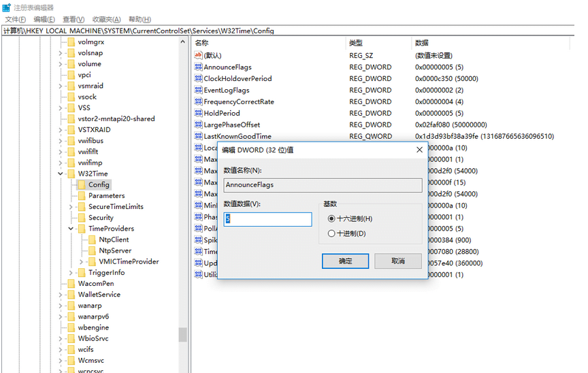Cancel the edit with 取消 button
Viewport: 588px width, 373px height.
pos(398,261)
